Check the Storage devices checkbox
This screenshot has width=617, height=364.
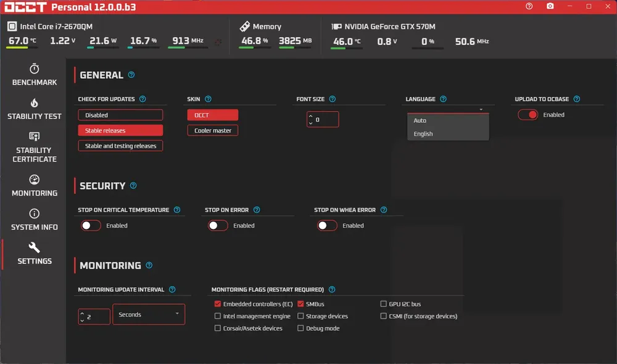click(x=300, y=316)
